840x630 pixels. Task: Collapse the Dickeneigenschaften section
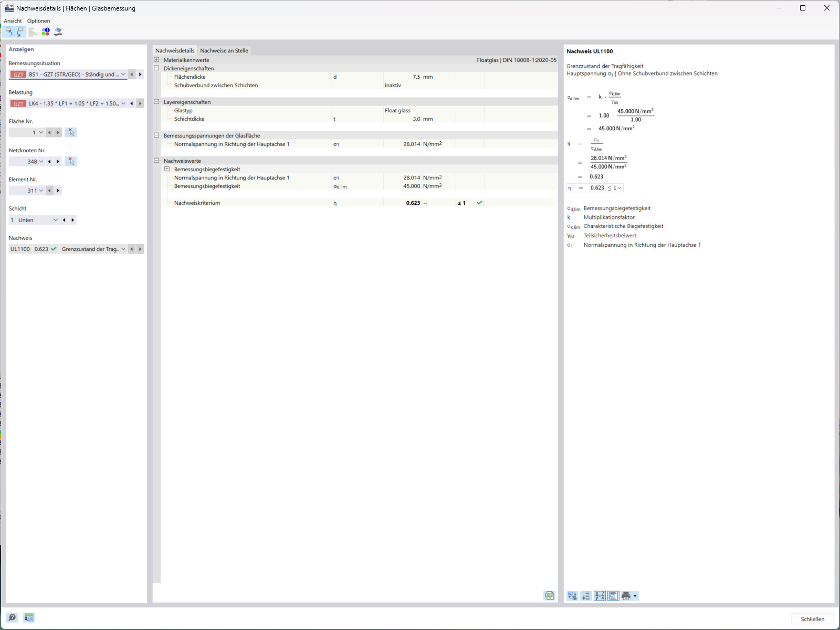(x=156, y=68)
